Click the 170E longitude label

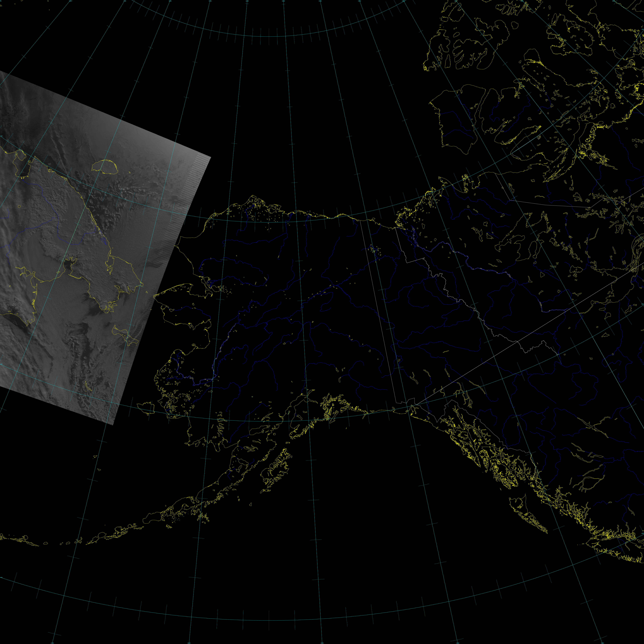tap(125, 1)
